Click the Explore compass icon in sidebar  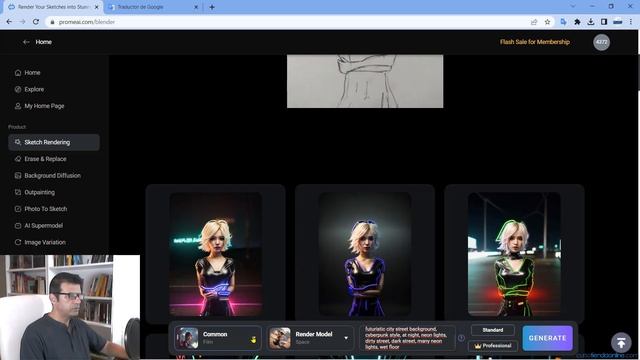pyautogui.click(x=18, y=89)
